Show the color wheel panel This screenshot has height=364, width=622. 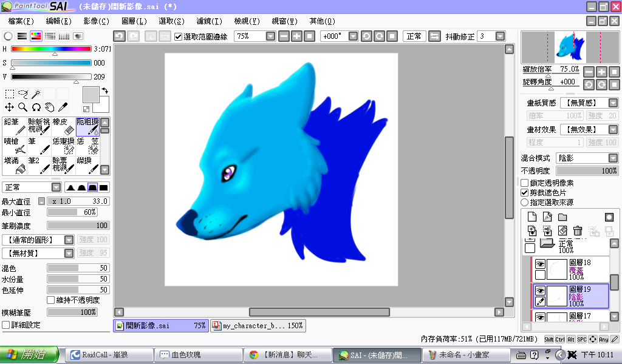pos(8,36)
